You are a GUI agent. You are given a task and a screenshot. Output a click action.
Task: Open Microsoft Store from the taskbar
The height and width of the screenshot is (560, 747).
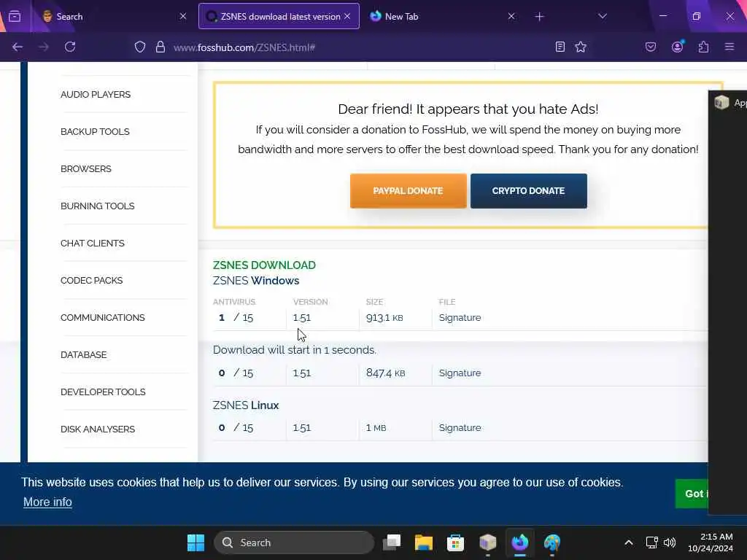pos(455,542)
